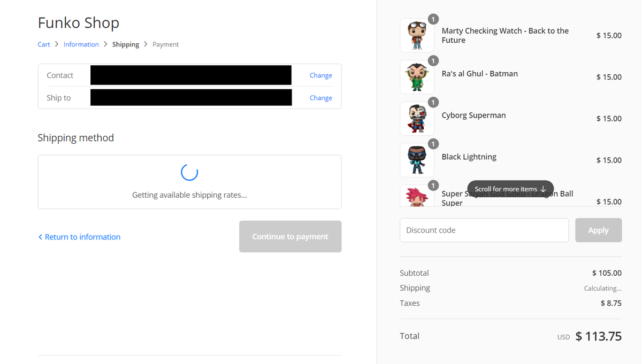The width and height of the screenshot is (642, 364).
Task: Click the Taxes amount $ 8.75
Action: click(x=611, y=303)
